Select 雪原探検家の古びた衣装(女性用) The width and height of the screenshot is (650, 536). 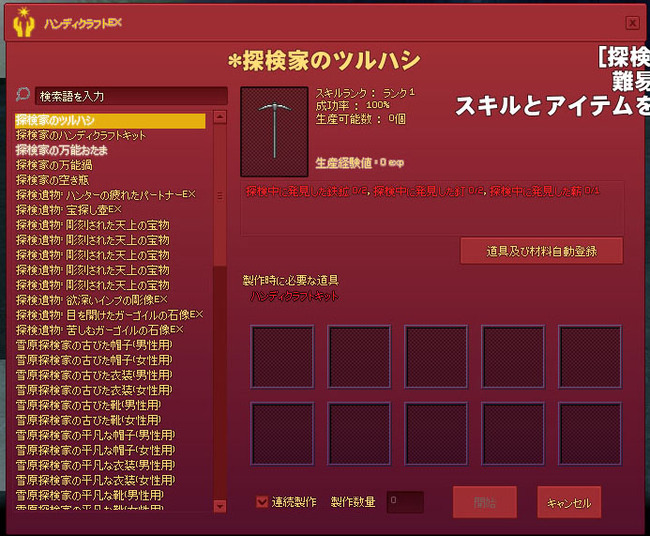(94, 390)
